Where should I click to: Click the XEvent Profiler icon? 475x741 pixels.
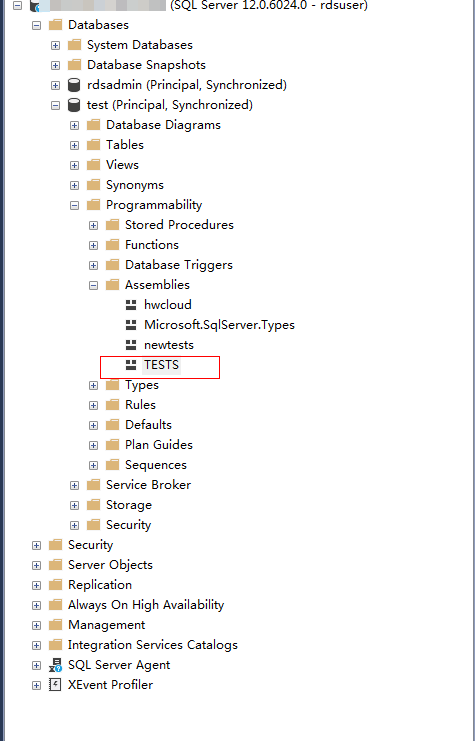pyautogui.click(x=55, y=685)
